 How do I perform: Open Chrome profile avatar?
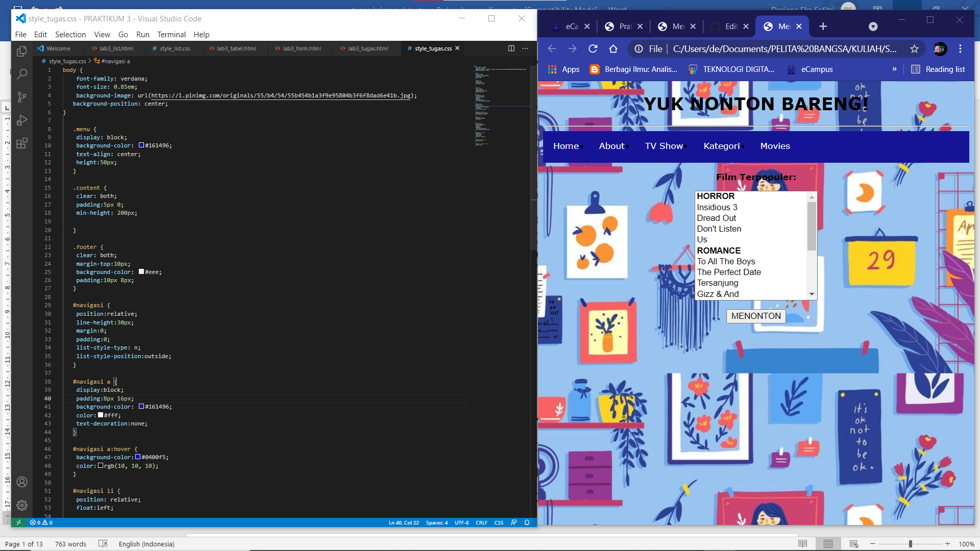point(940,48)
